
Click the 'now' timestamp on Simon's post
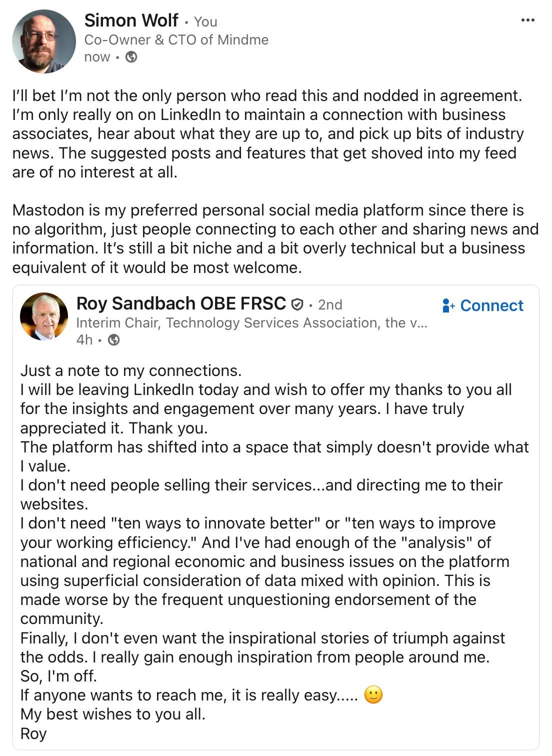point(97,57)
